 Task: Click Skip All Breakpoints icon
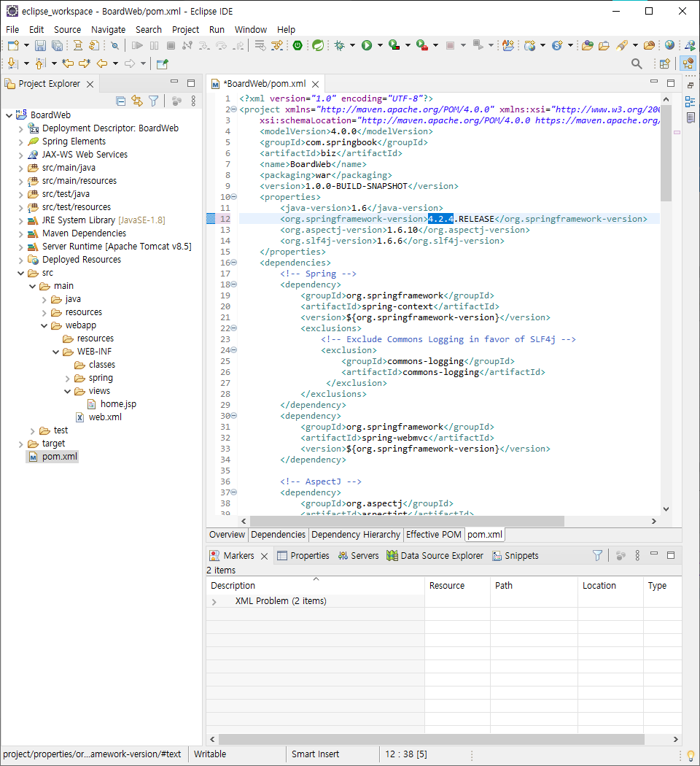coord(114,45)
